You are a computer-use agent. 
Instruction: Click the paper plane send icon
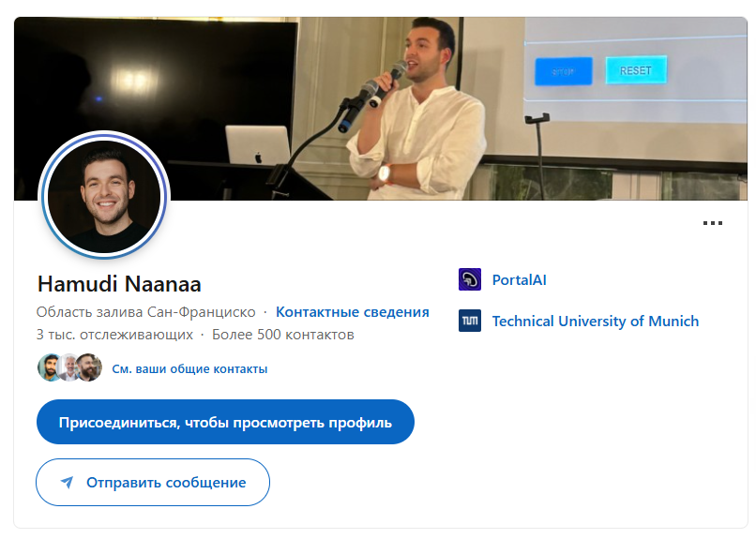coord(67,482)
